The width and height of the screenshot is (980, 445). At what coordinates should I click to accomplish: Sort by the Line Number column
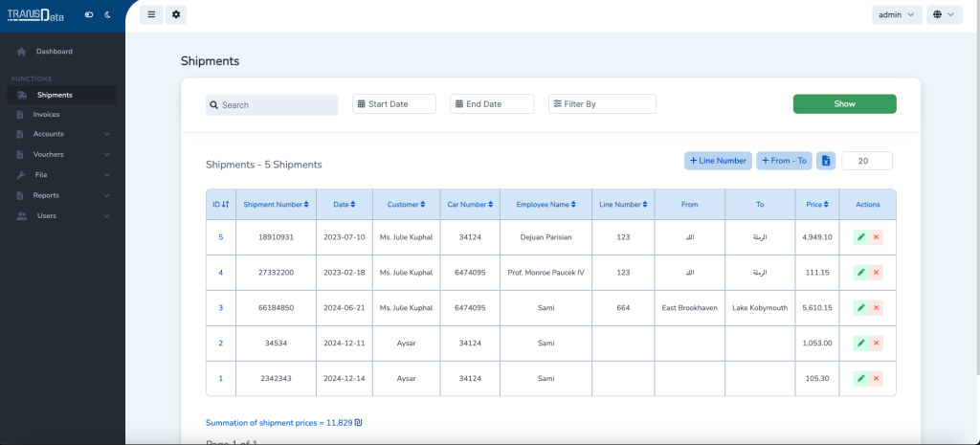[623, 205]
